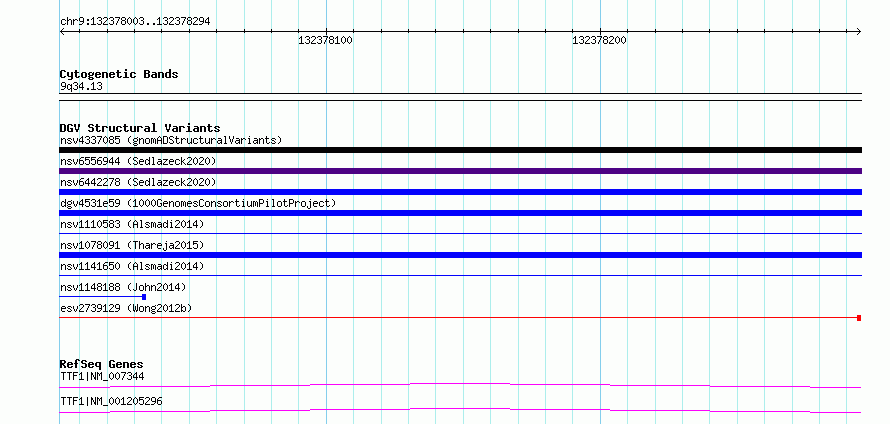Click the thick blue nsv1078091 bar
The height and width of the screenshot is (424, 890).
click(460, 255)
